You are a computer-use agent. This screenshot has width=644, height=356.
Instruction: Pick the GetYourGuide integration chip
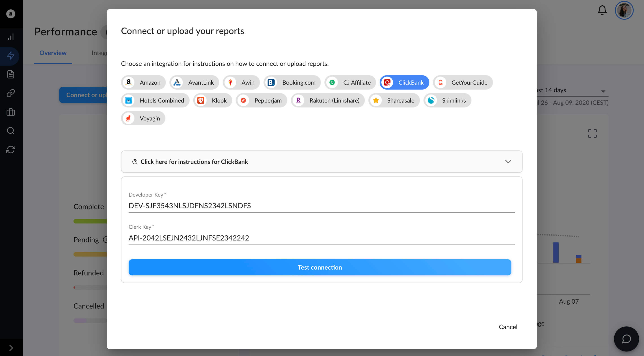463,82
